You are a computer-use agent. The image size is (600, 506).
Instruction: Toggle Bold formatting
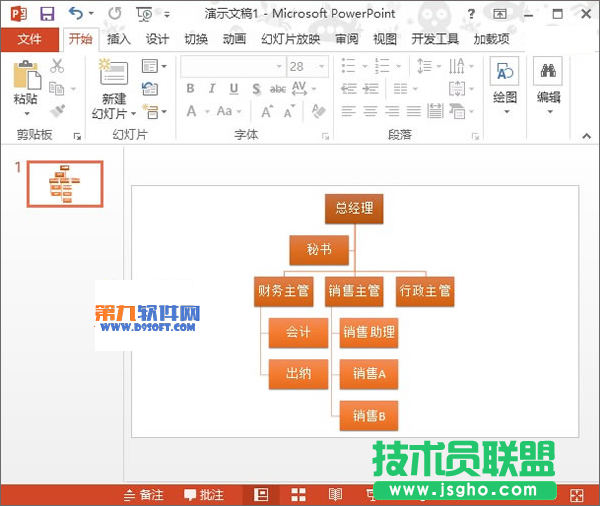(x=190, y=89)
